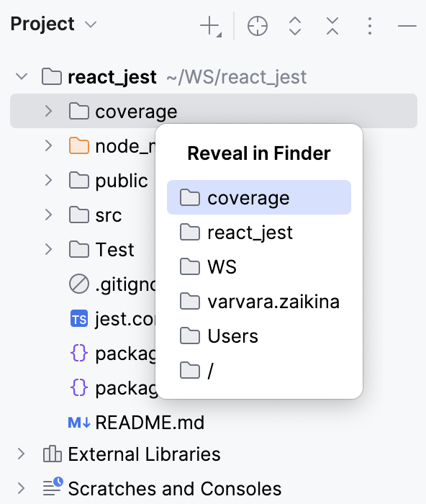
Task: Click the Expand All icon
Action: 295,26
